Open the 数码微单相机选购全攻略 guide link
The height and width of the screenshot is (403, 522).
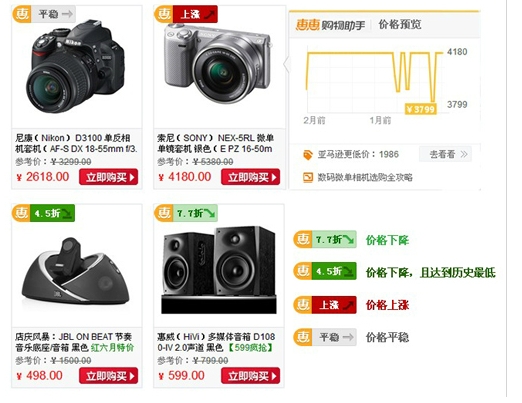pos(365,177)
